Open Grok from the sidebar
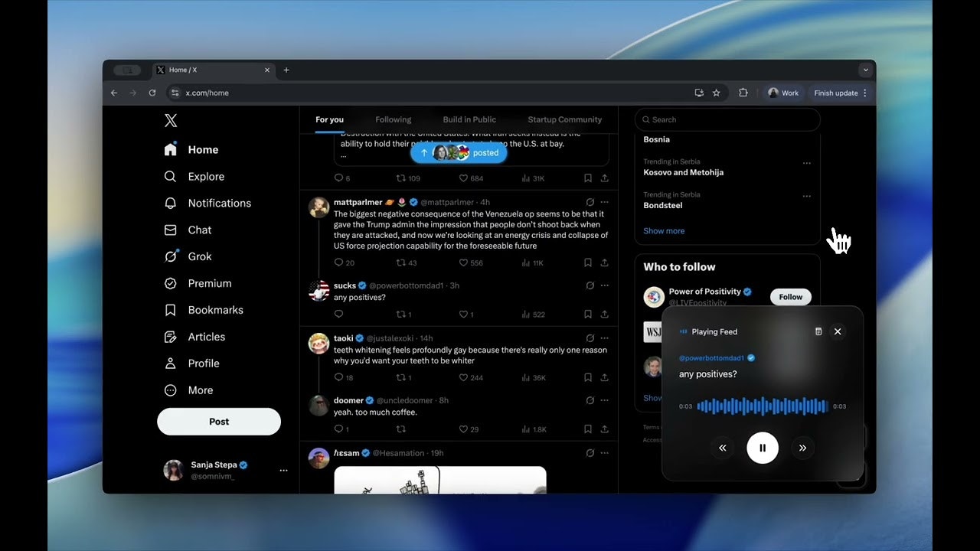The image size is (980, 551). coord(188,257)
